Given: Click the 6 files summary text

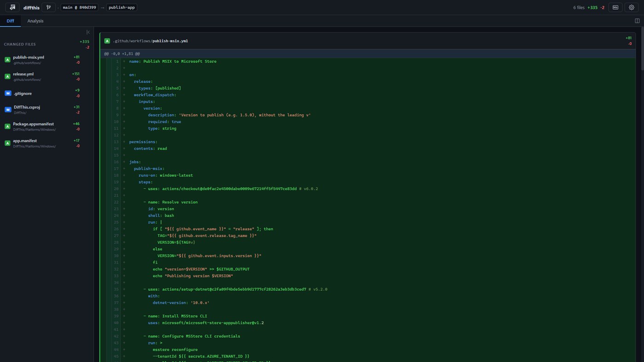Looking at the screenshot, I should [579, 7].
